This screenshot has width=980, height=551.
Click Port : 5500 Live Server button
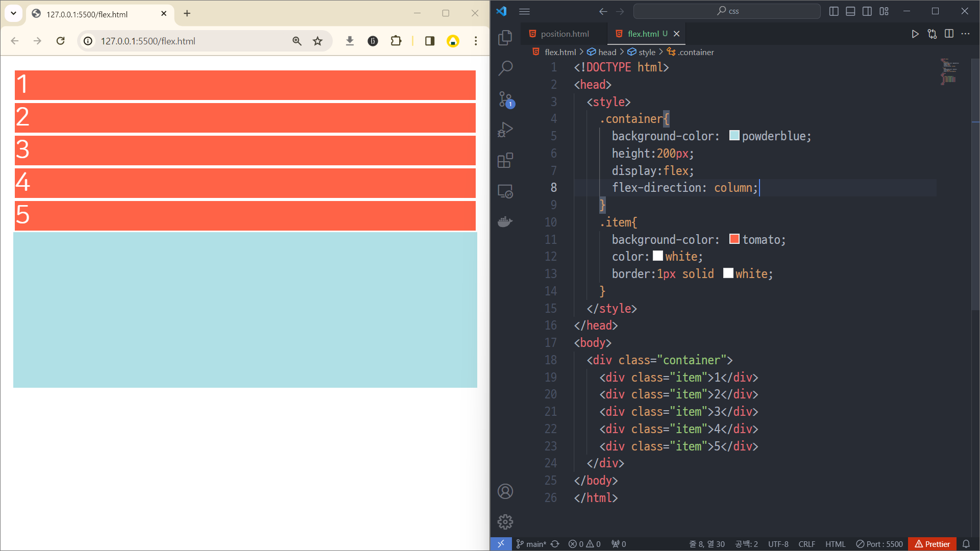pyautogui.click(x=879, y=544)
